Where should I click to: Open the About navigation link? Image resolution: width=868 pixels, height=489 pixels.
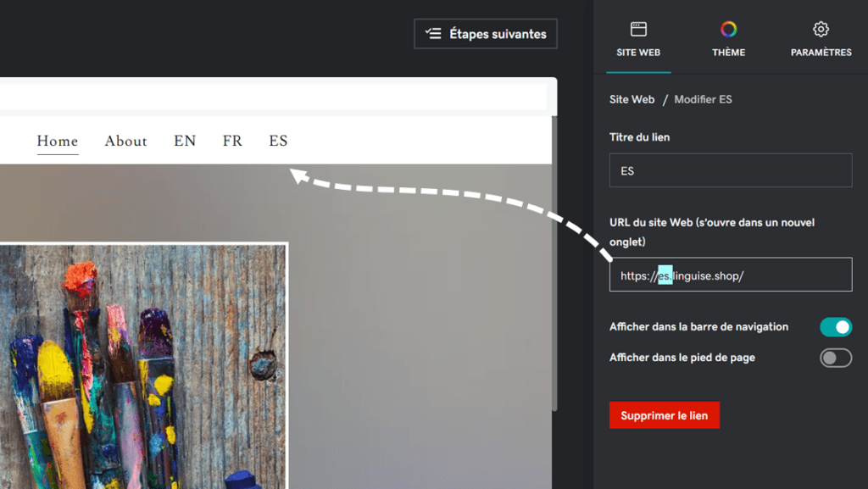(125, 141)
